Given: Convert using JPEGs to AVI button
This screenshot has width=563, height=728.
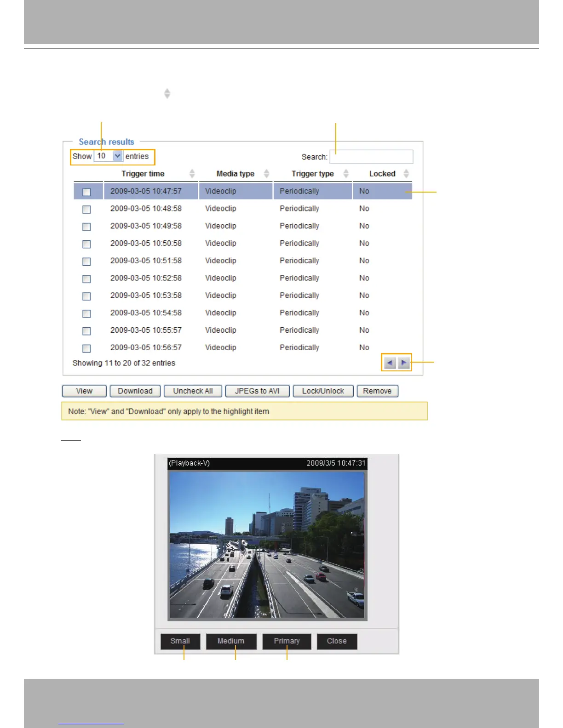Looking at the screenshot, I should click(x=257, y=391).
